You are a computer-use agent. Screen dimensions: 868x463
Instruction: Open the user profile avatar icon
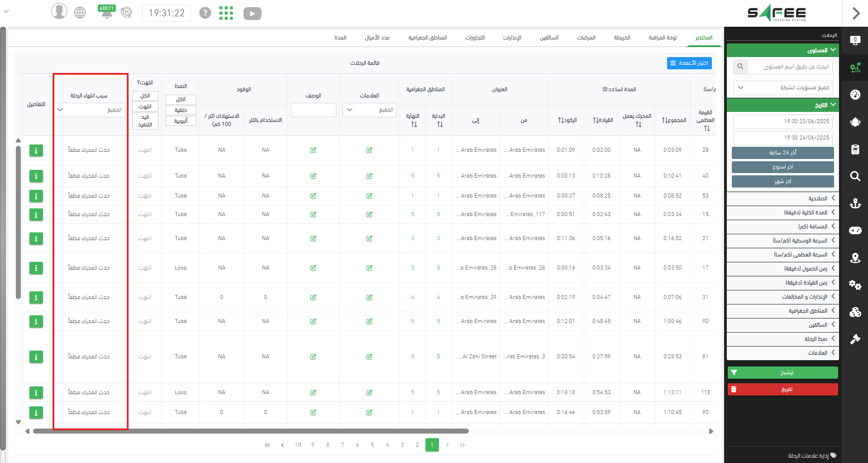point(59,11)
